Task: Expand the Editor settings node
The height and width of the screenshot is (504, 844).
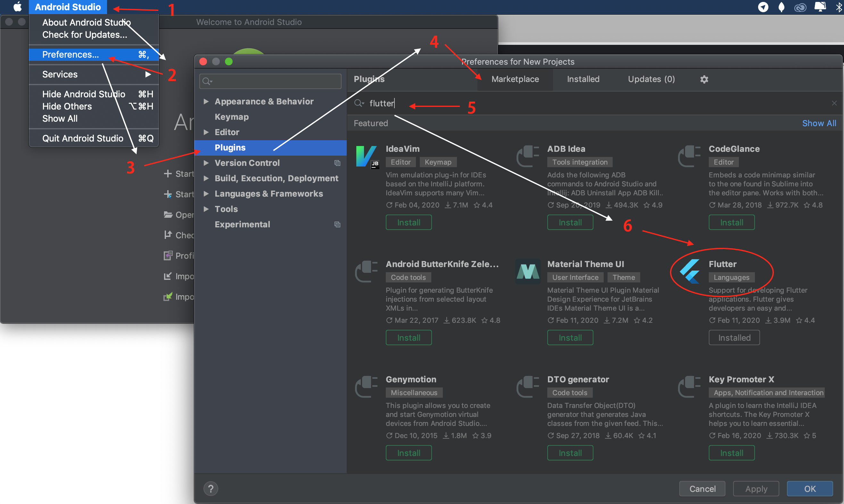Action: tap(206, 132)
